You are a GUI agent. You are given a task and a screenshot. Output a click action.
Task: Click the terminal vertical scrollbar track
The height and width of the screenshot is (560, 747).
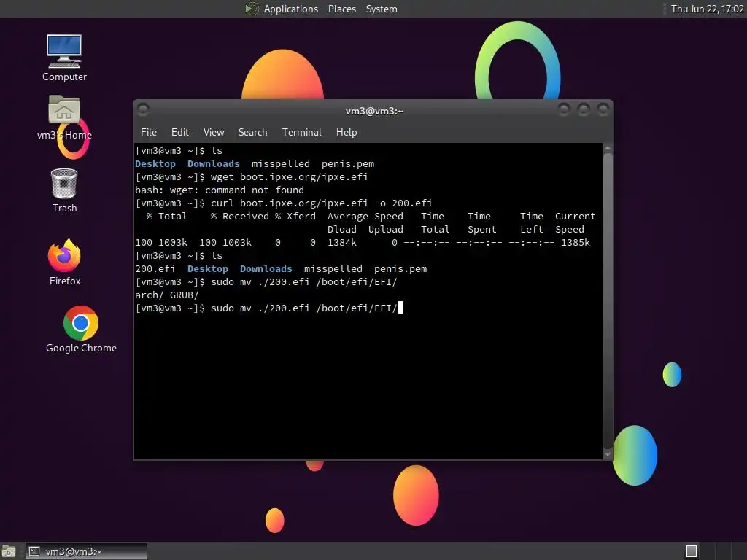(x=608, y=301)
